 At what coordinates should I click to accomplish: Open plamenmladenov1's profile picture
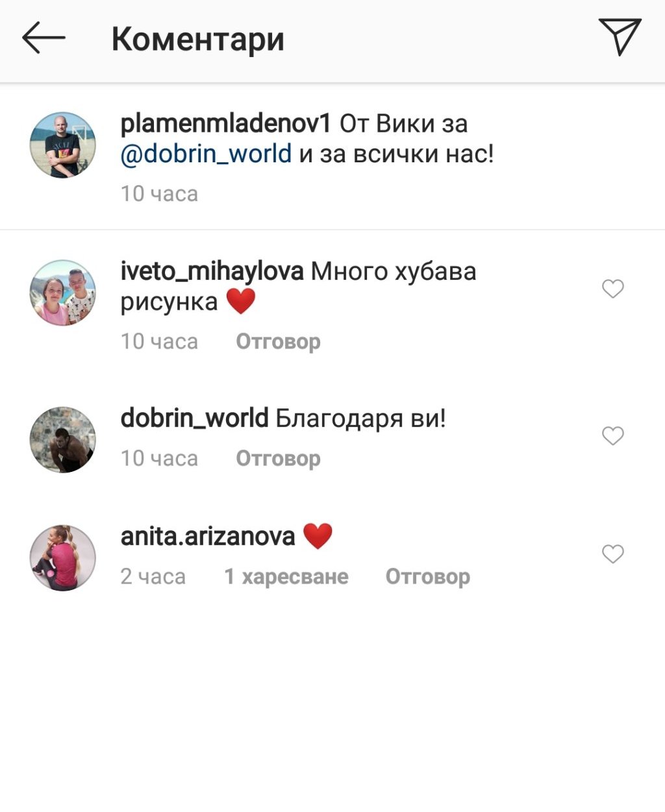point(63,145)
